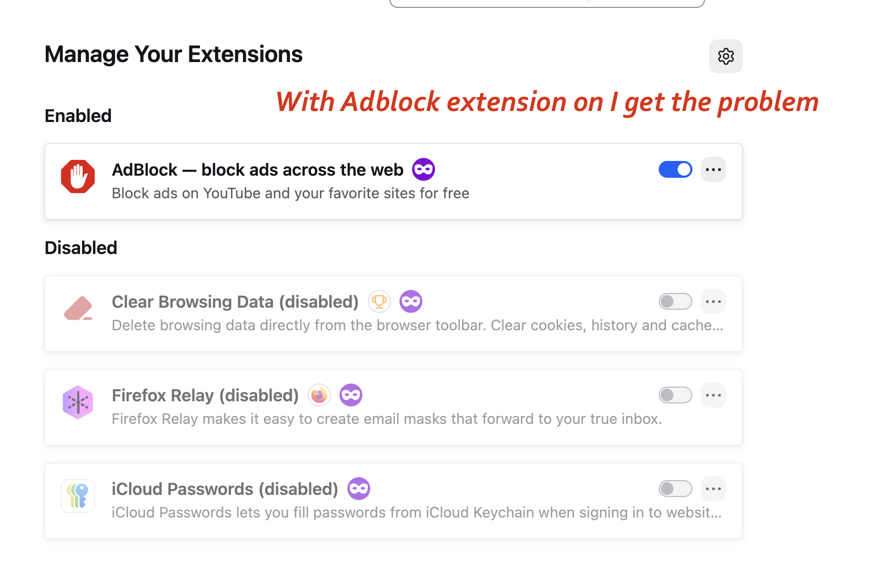Enable the Clear Browsing Data toggle

[x=675, y=301]
